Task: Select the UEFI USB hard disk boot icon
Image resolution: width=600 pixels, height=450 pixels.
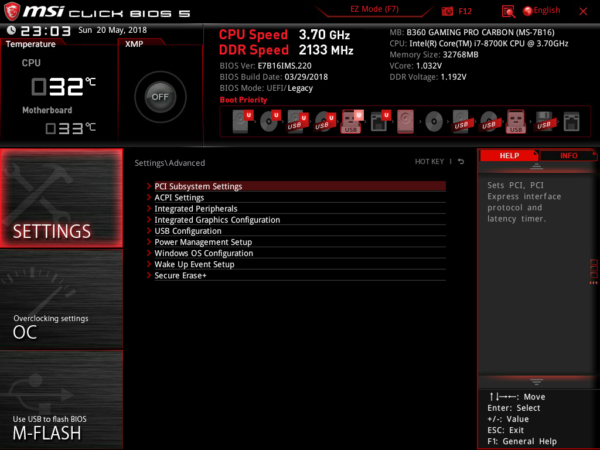Action: click(297, 121)
